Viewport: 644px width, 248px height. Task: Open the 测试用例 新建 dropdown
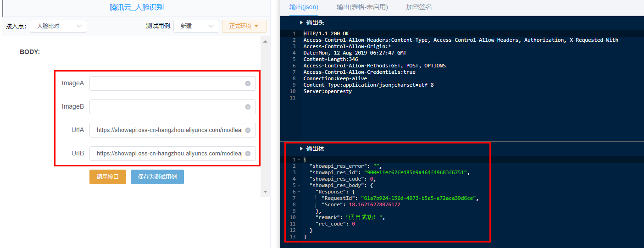tap(196, 26)
